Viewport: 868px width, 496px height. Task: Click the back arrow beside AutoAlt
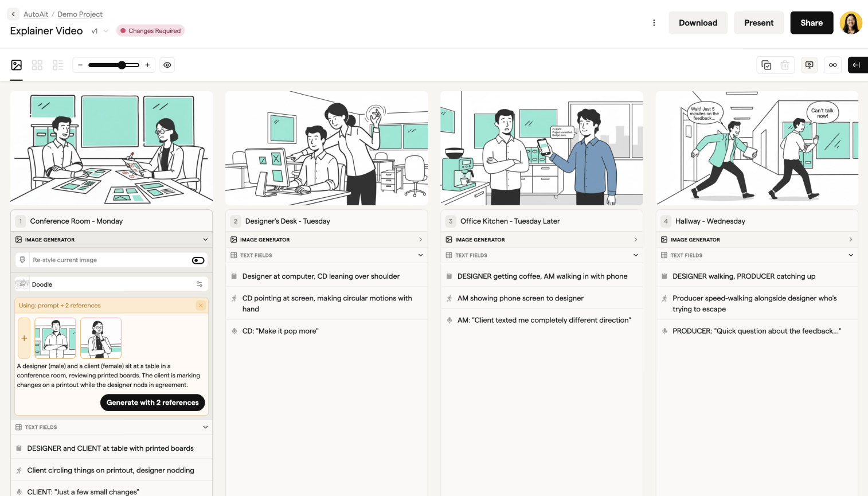[13, 14]
